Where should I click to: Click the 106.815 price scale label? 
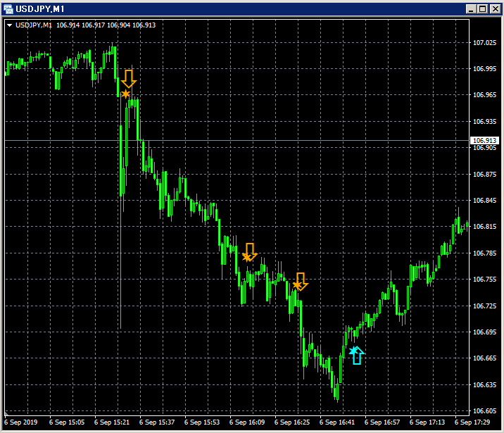(x=484, y=226)
